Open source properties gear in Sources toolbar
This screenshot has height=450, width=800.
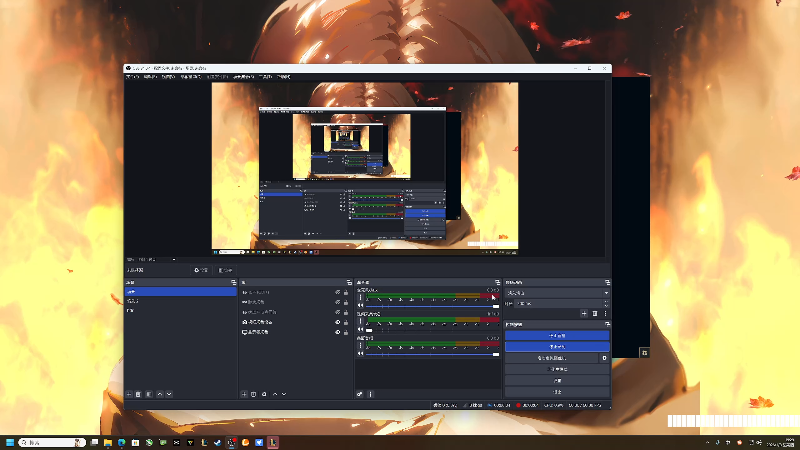point(264,394)
